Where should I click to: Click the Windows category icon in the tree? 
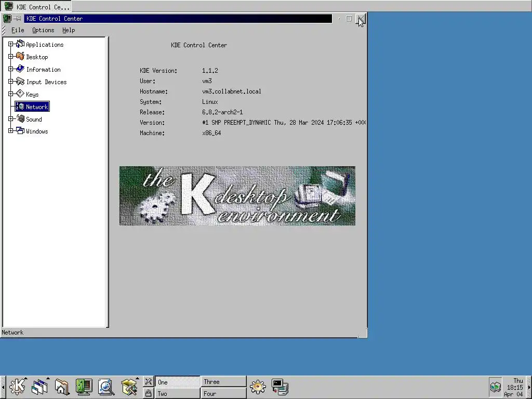(20, 130)
